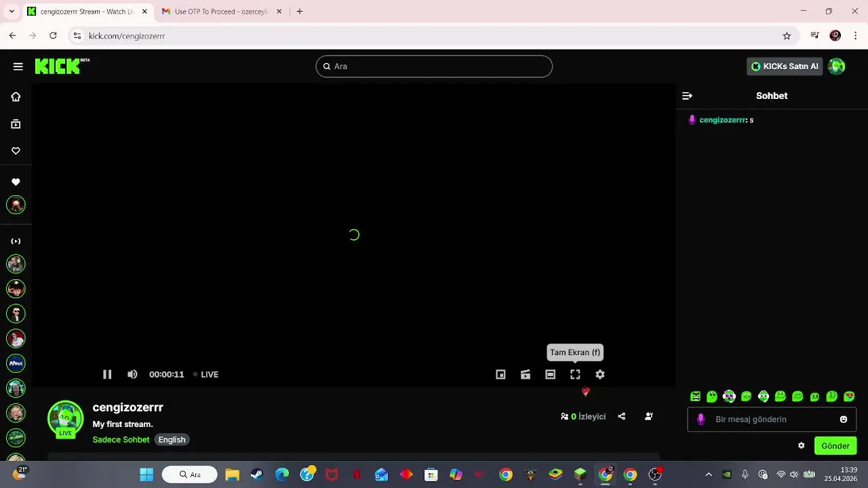Insert the first angry green emote
868x488 pixels.
[x=695, y=396]
